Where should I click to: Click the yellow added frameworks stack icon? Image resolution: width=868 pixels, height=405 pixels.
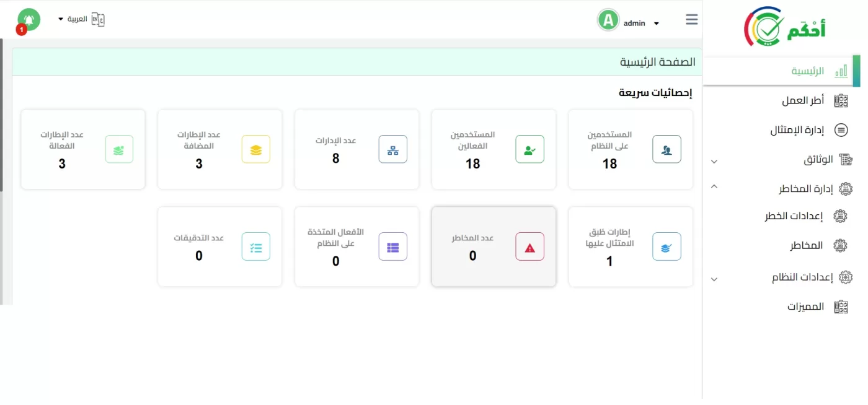coord(255,149)
